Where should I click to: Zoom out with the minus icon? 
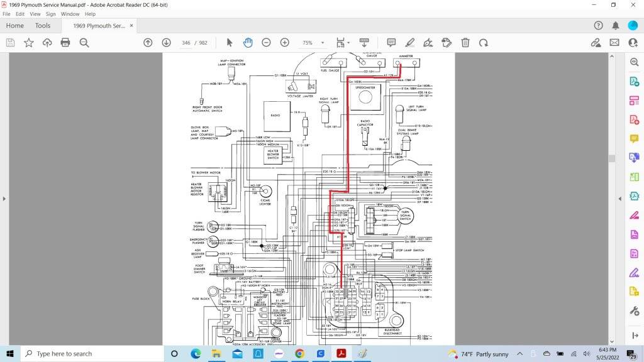coord(266,43)
